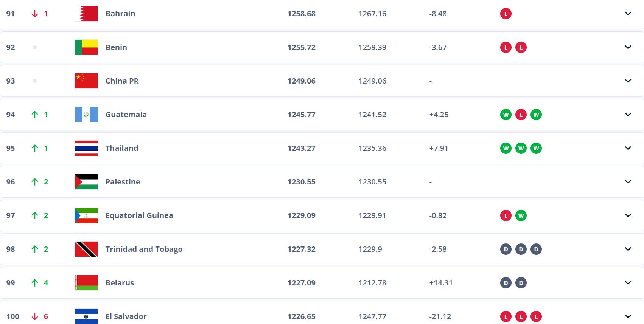
Task: Click the Bahrain flag icon
Action: pos(86,14)
